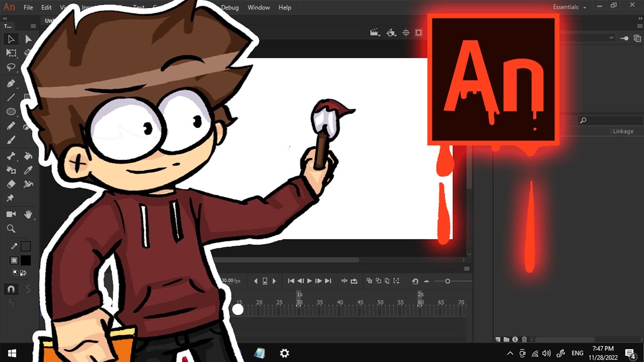
Task: Insert keyframe button in timeline
Action: pos(265,281)
